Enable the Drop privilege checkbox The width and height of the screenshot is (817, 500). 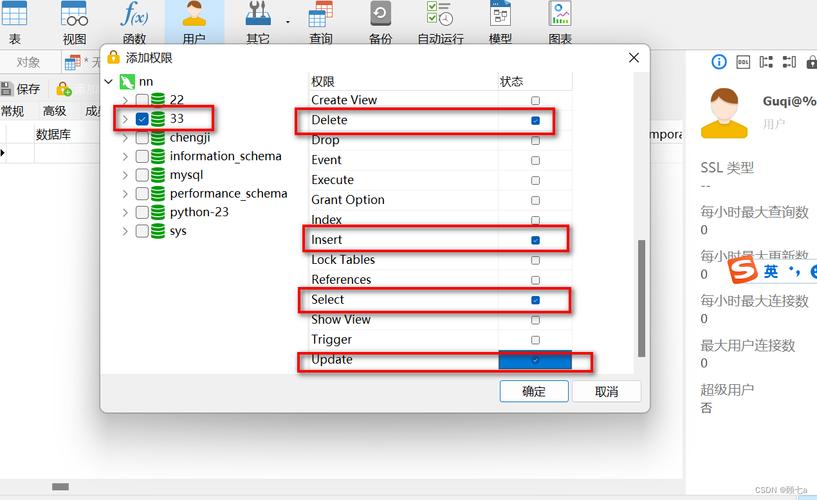coord(535,141)
